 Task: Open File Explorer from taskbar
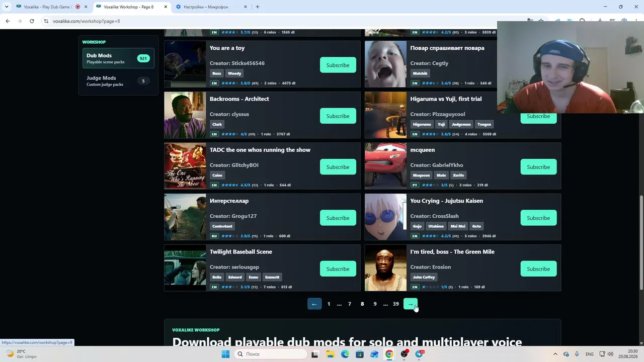point(330,354)
